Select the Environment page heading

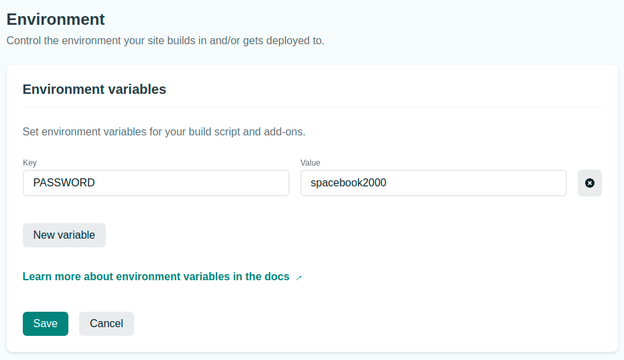coord(56,19)
